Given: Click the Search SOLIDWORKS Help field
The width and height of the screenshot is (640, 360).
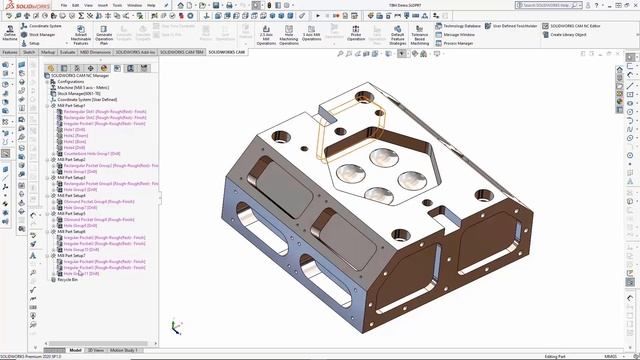Looking at the screenshot, I should pyautogui.click(x=547, y=5).
